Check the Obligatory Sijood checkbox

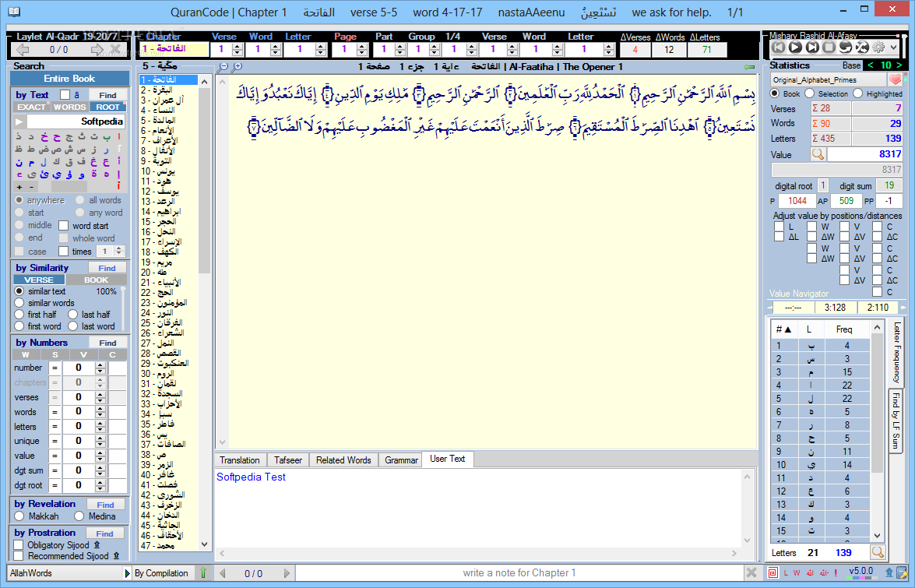(x=19, y=545)
